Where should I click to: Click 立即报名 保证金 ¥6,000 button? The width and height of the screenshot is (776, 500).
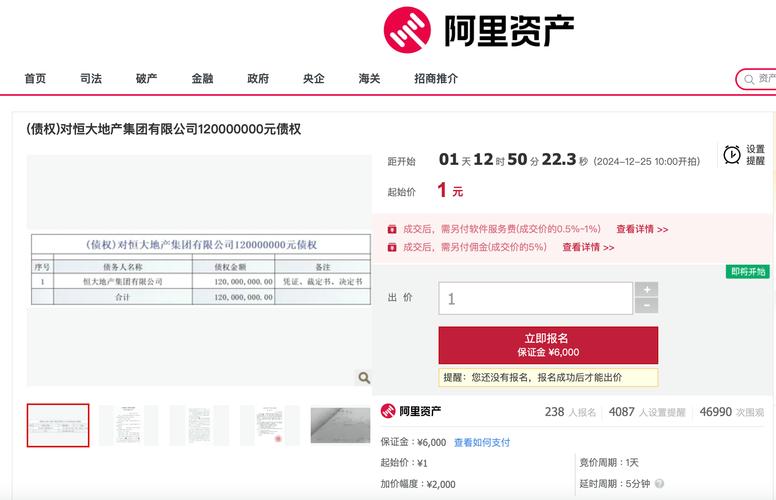(548, 345)
